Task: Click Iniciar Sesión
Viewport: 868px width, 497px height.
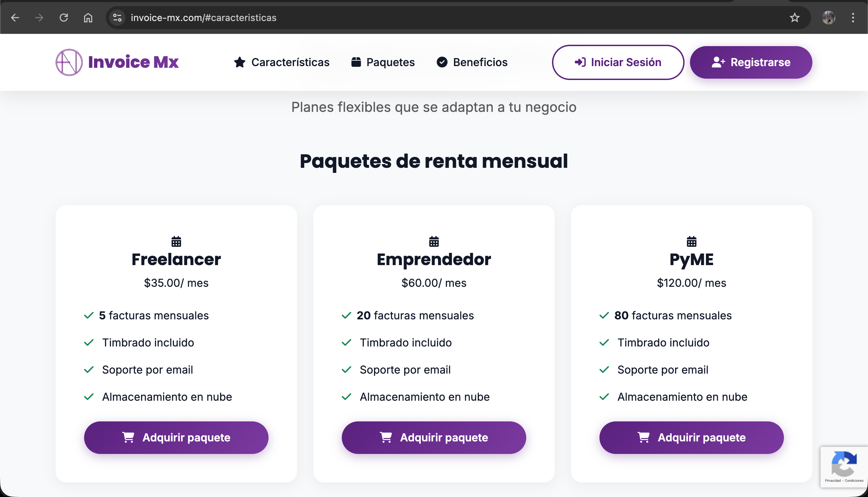Action: tap(618, 62)
